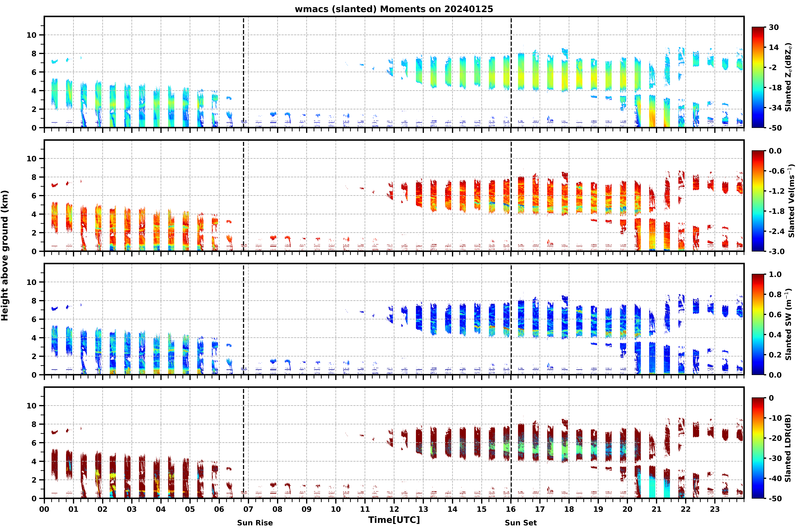Click the 'Sun Set' label

521,523
